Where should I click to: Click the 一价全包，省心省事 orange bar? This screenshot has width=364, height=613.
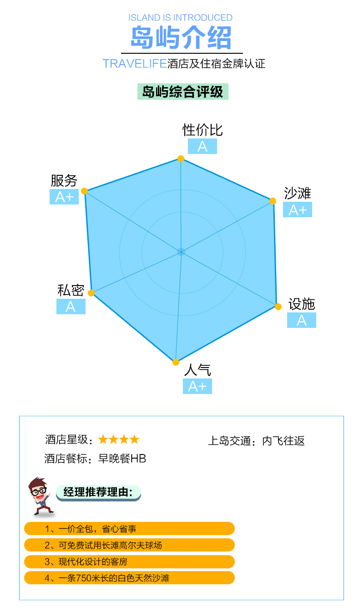[x=129, y=529]
